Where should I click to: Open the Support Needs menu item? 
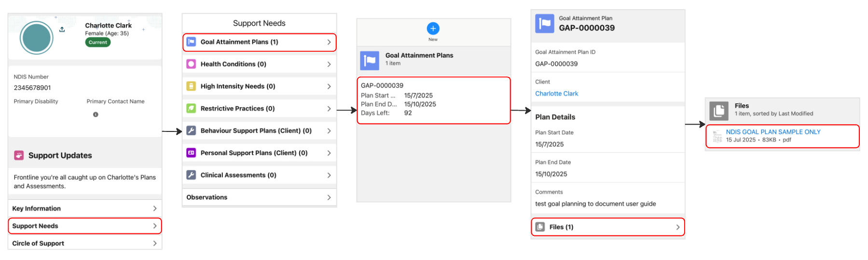[x=84, y=226]
